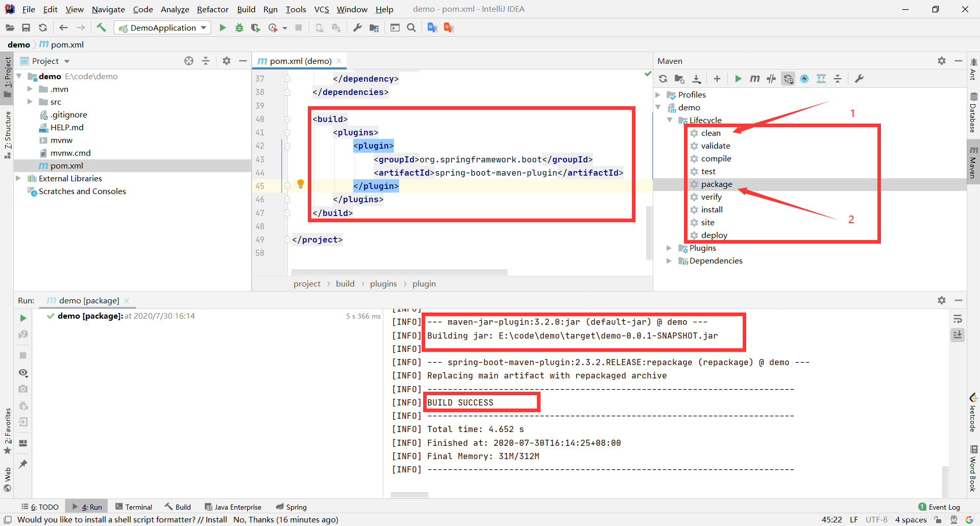Open the Refactor menu
Viewport: 980px width, 526px height.
(213, 9)
